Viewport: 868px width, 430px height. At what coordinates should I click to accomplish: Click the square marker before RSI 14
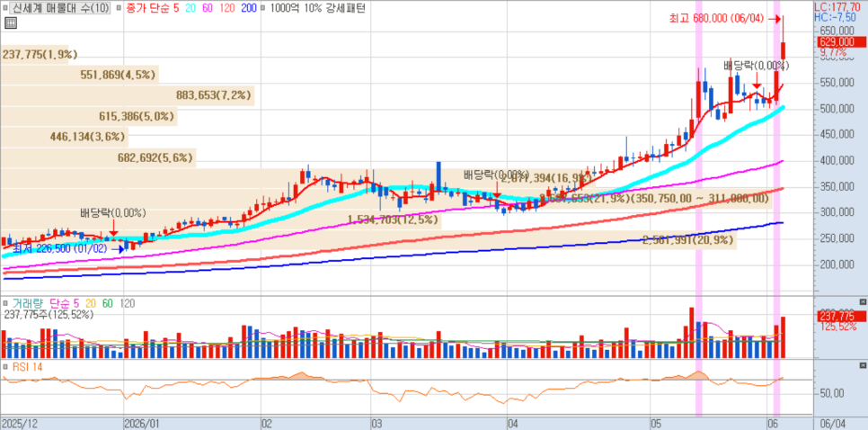[x=5, y=367]
